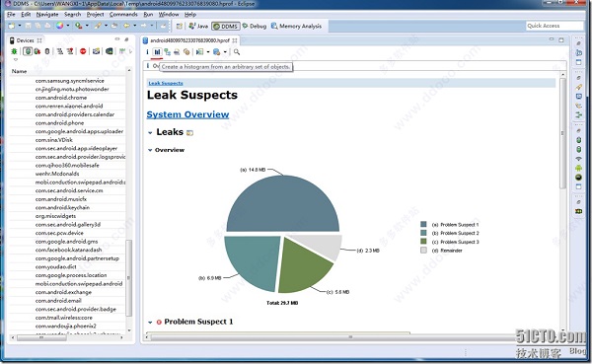Open the dominator tree icon
The width and height of the screenshot is (592, 364).
167,52
